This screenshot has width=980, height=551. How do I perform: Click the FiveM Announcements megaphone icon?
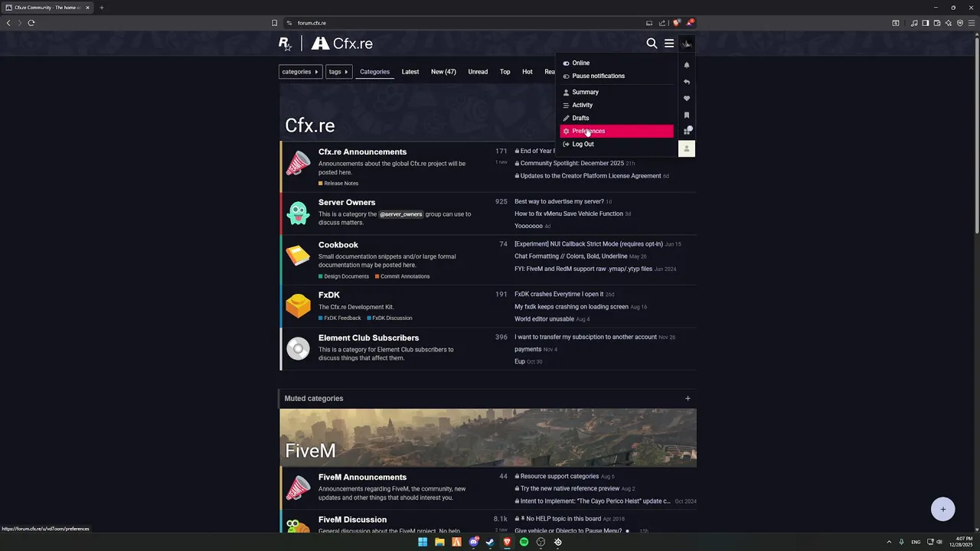point(298,487)
